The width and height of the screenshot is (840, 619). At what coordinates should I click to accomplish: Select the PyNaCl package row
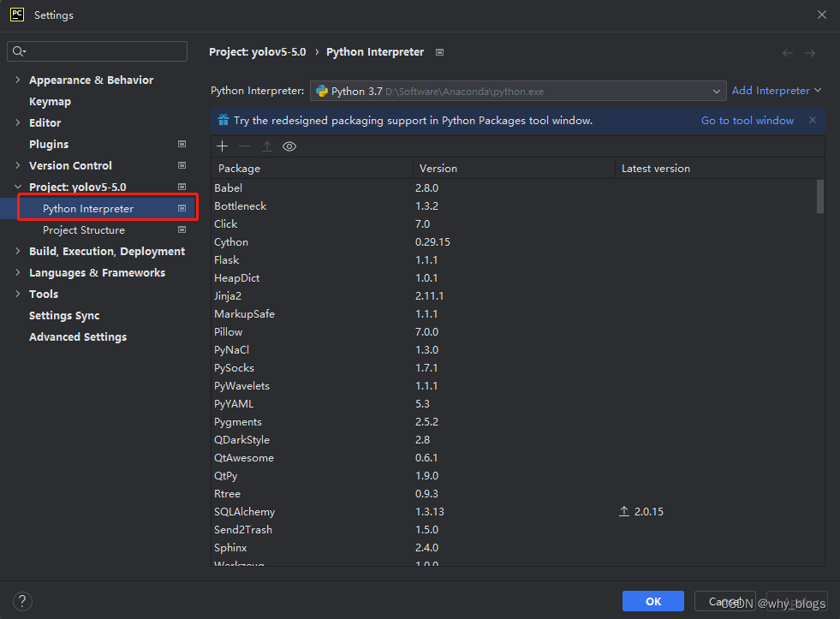tap(514, 349)
